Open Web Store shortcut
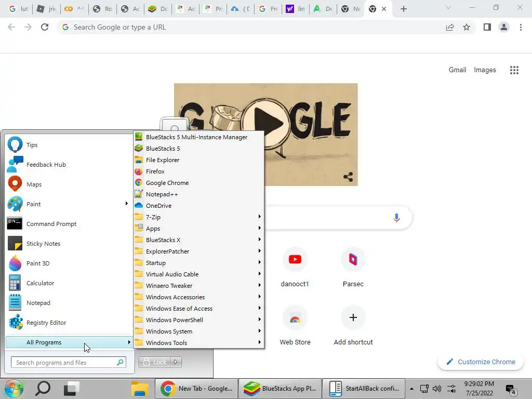The width and height of the screenshot is (532, 399). [x=295, y=326]
